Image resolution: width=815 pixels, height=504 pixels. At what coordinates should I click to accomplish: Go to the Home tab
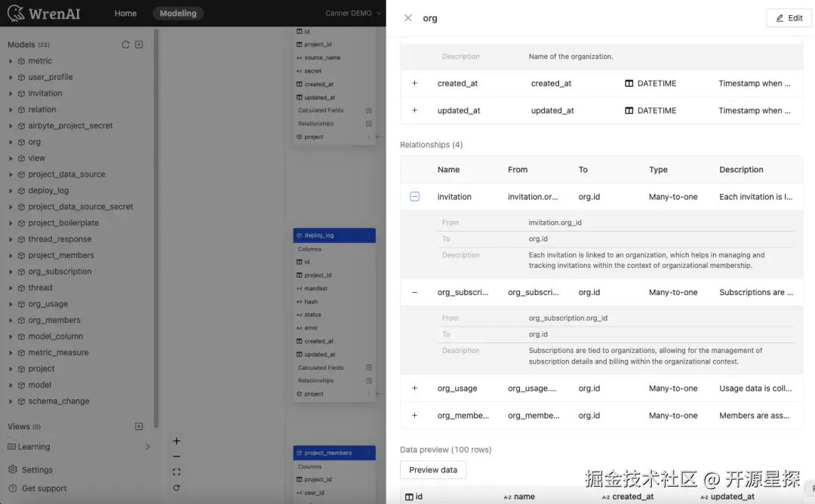pos(125,14)
